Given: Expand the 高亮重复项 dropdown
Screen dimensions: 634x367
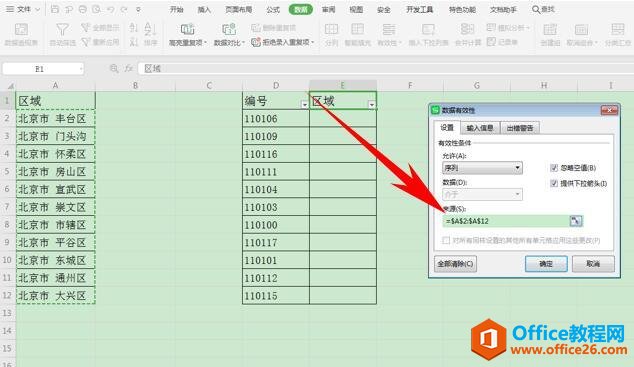Looking at the screenshot, I should coord(205,43).
